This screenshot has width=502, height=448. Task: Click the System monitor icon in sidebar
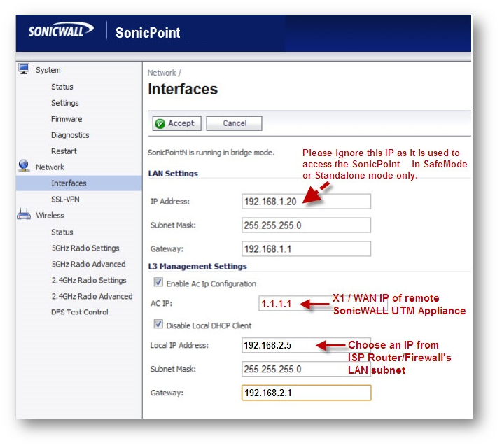tap(25, 69)
